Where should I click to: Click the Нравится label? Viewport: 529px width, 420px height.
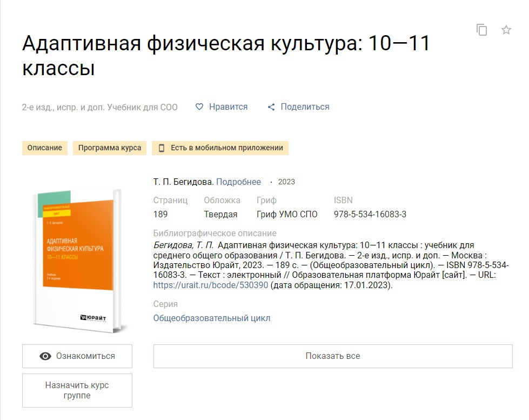click(229, 106)
